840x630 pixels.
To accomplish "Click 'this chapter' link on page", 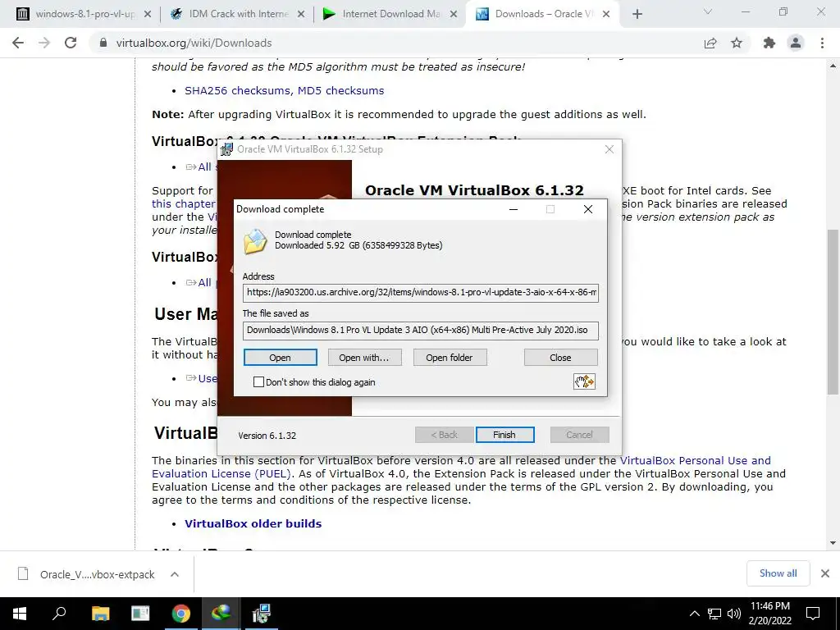I will pyautogui.click(x=183, y=204).
